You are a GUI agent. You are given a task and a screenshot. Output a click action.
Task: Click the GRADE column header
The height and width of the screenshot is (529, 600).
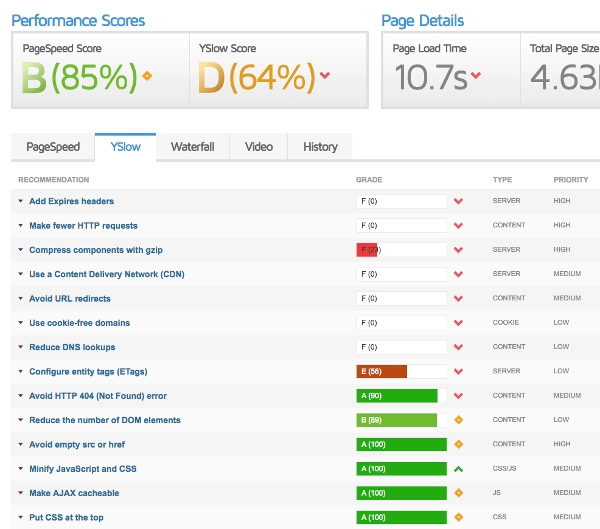click(x=369, y=180)
